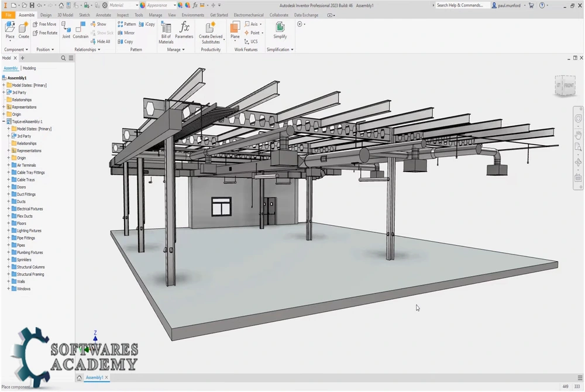This screenshot has width=585, height=392.
Task: Switch to the Modeling browser view
Action: tap(29, 68)
